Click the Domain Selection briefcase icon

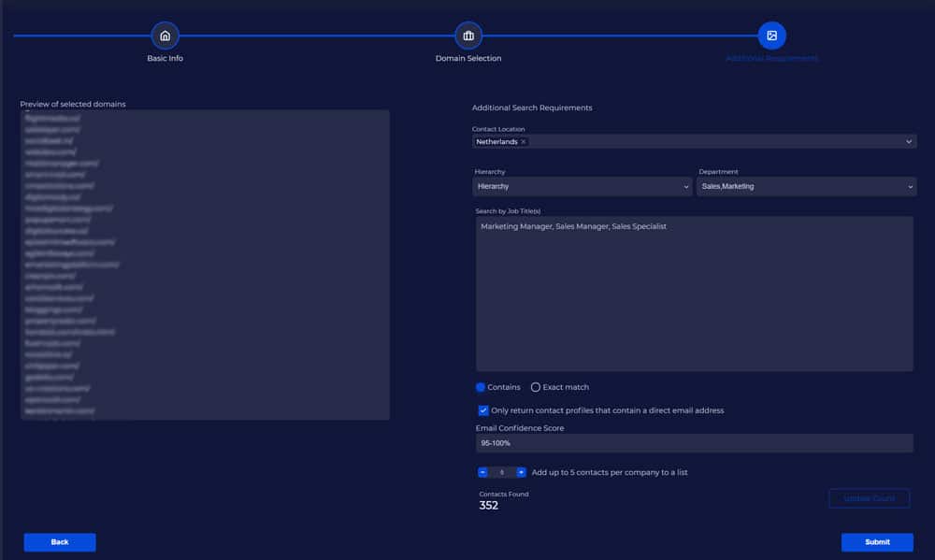pos(468,36)
